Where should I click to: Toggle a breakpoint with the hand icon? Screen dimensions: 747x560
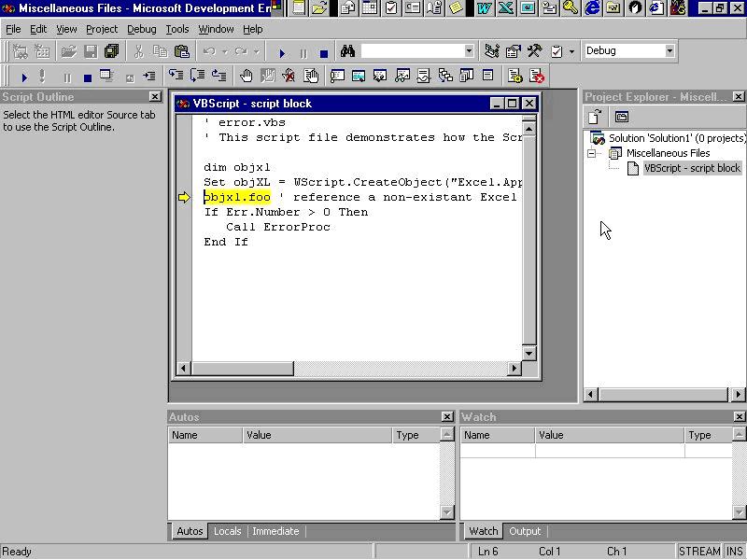[x=247, y=76]
